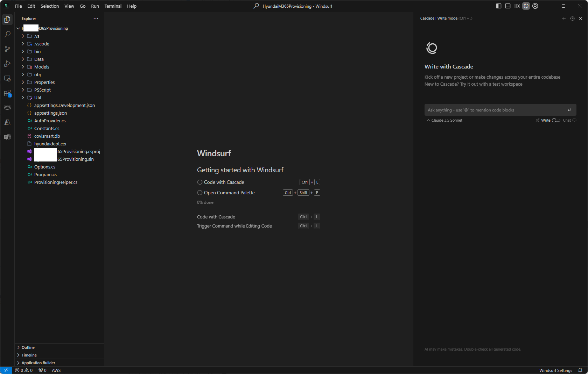
Task: Open Run and Debug view
Action: [7, 64]
